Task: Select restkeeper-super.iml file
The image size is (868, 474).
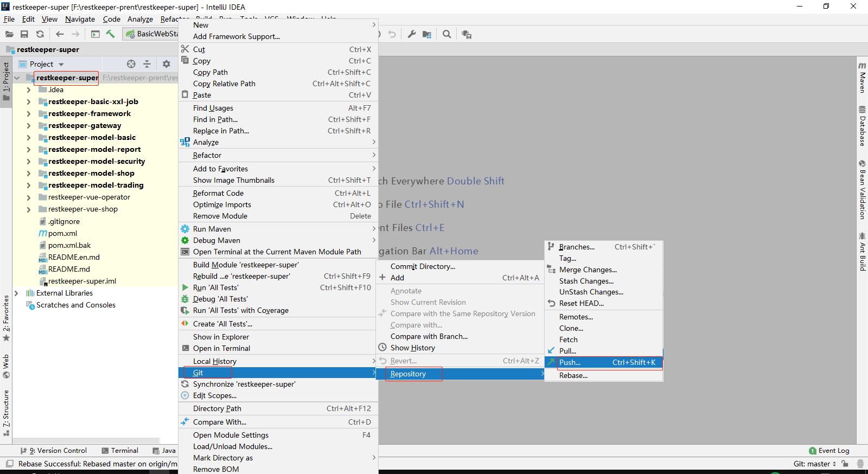Action: point(78,281)
